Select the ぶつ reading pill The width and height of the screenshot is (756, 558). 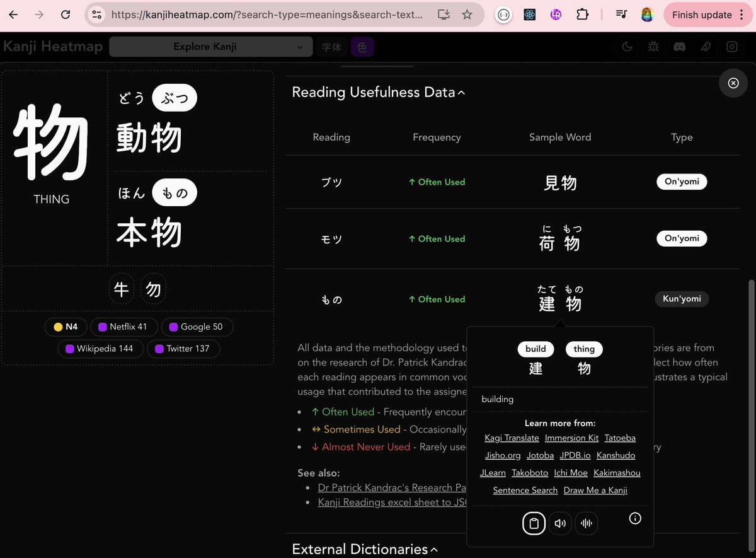coord(175,98)
